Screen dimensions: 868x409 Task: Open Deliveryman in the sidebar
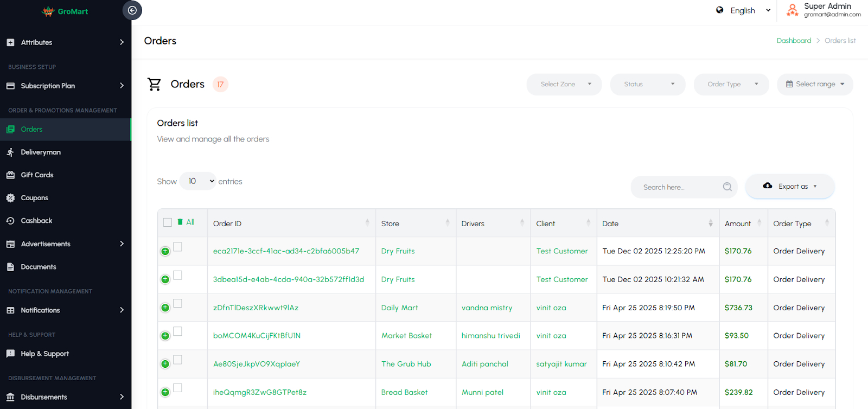41,152
